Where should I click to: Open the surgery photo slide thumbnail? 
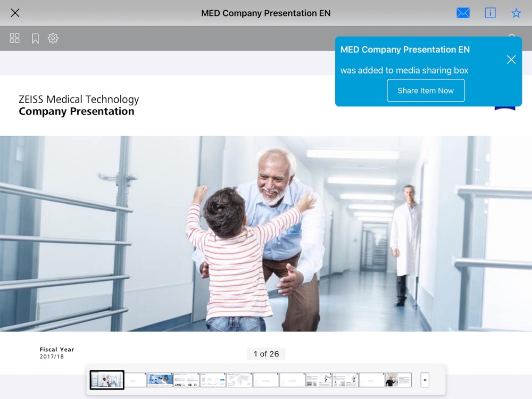click(160, 380)
